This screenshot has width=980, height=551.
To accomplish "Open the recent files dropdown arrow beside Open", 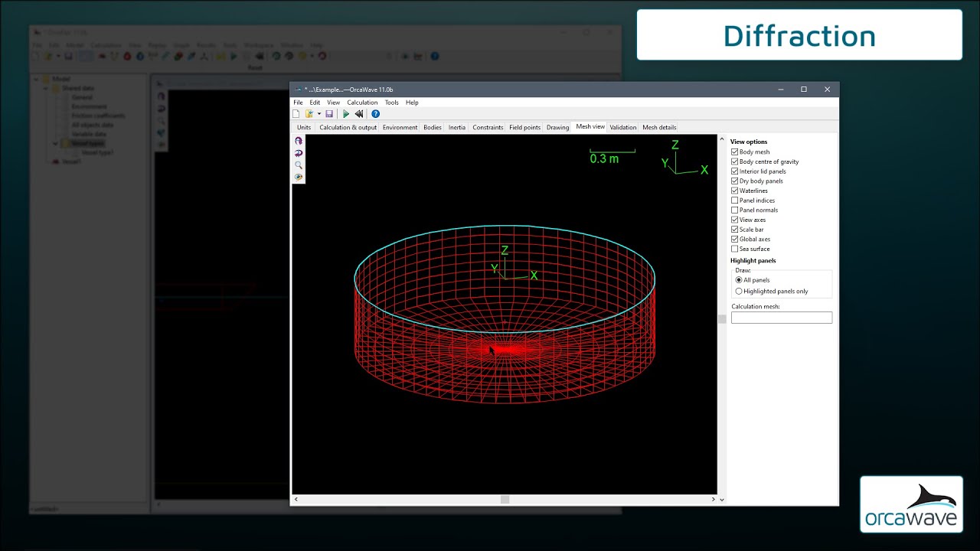I will [318, 114].
